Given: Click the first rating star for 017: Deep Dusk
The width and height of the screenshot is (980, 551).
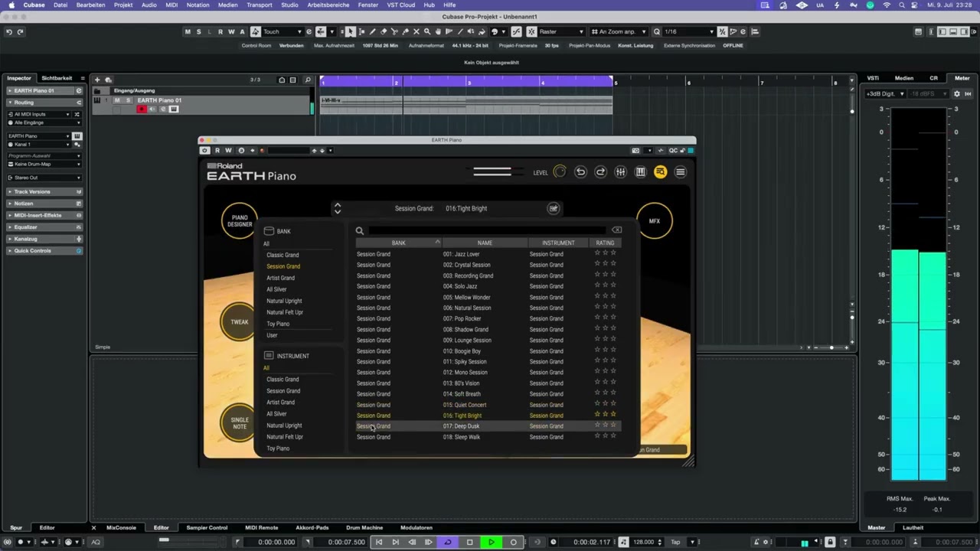Looking at the screenshot, I should pyautogui.click(x=598, y=425).
